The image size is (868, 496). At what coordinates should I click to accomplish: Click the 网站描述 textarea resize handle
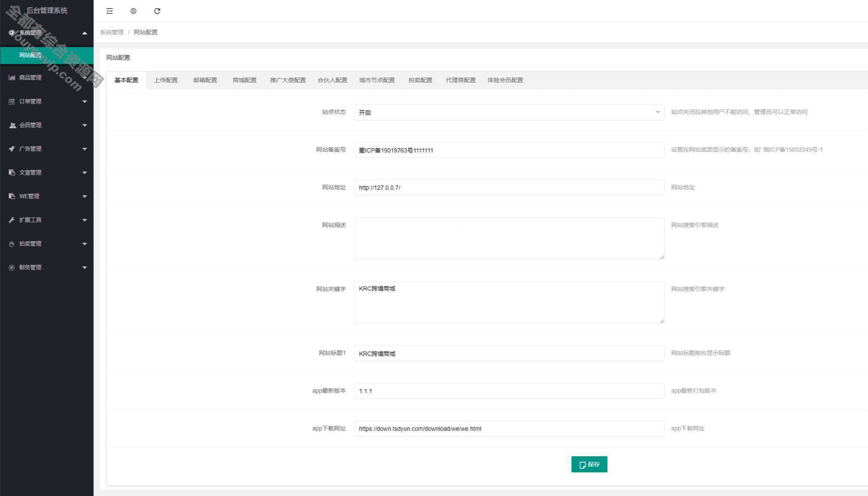tap(662, 257)
